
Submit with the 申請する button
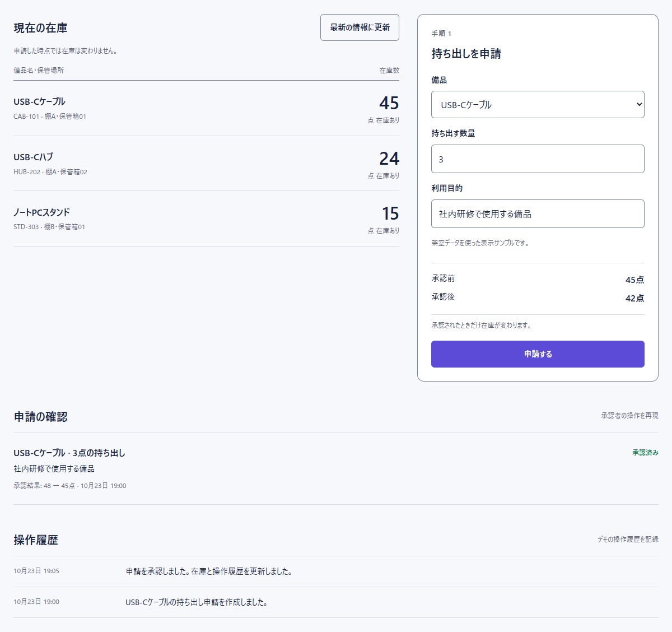[x=538, y=354]
